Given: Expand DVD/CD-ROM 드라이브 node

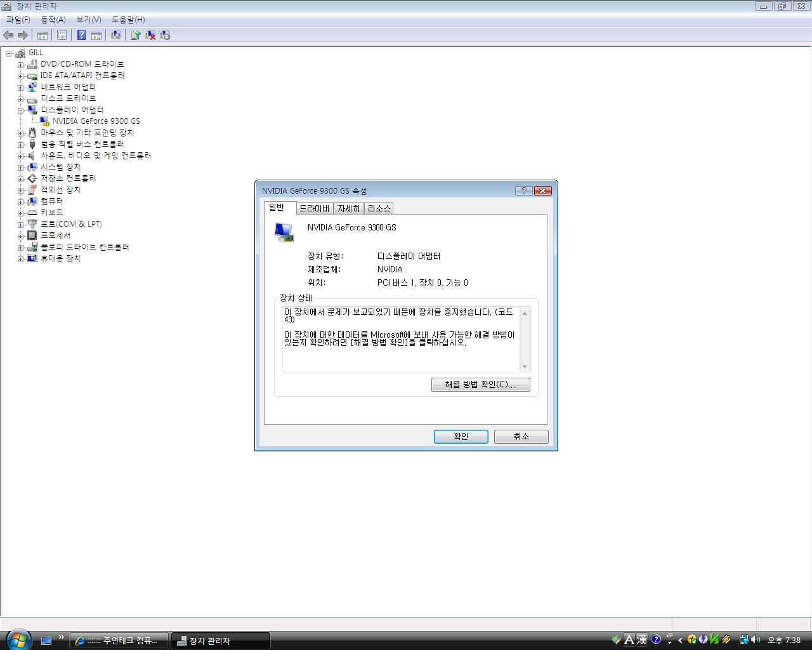Looking at the screenshot, I should pyautogui.click(x=20, y=65).
